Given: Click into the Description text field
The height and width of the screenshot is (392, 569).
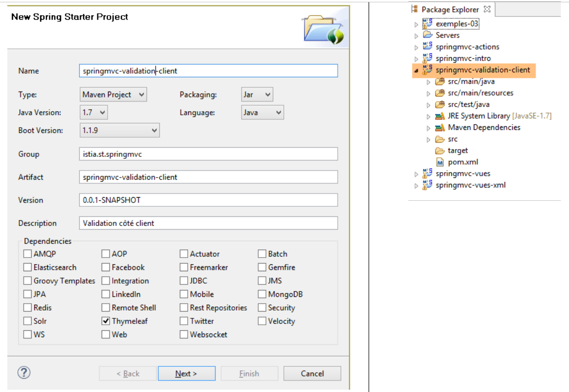Looking at the screenshot, I should click(x=208, y=223).
